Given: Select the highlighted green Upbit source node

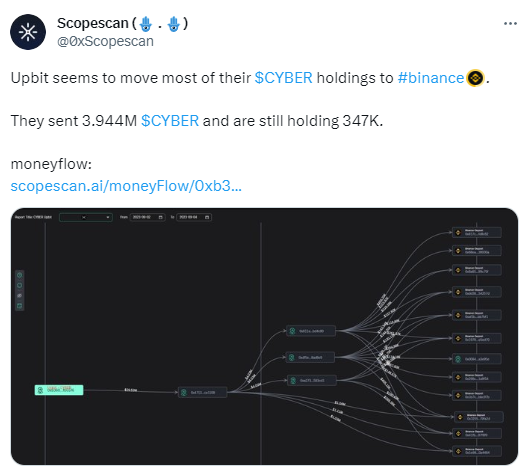Looking at the screenshot, I should 59,390.
